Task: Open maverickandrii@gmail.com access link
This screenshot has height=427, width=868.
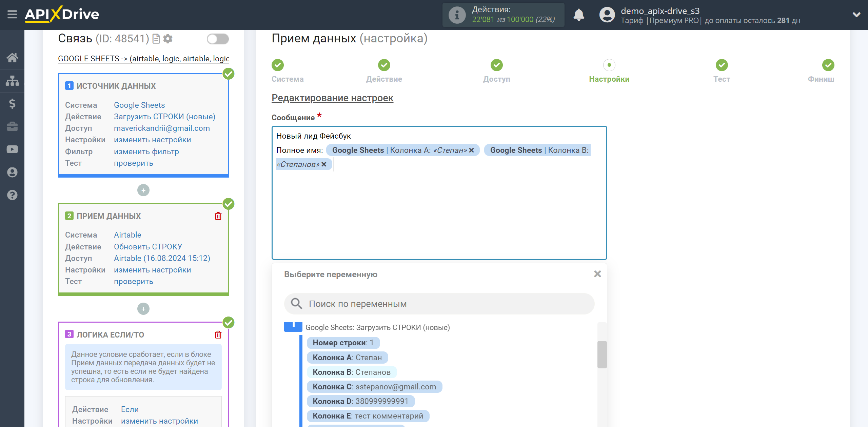Action: pyautogui.click(x=162, y=128)
